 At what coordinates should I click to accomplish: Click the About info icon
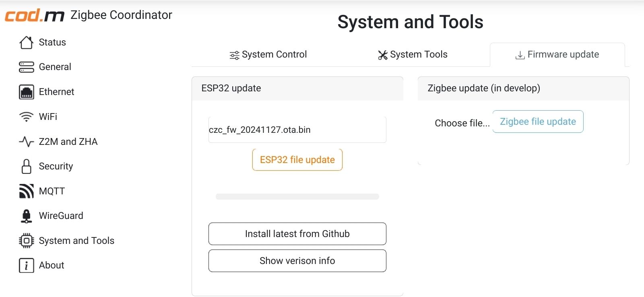(x=26, y=266)
